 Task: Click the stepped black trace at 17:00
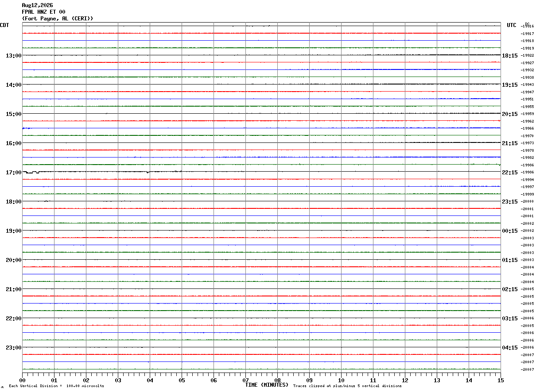pyautogui.click(x=102, y=172)
